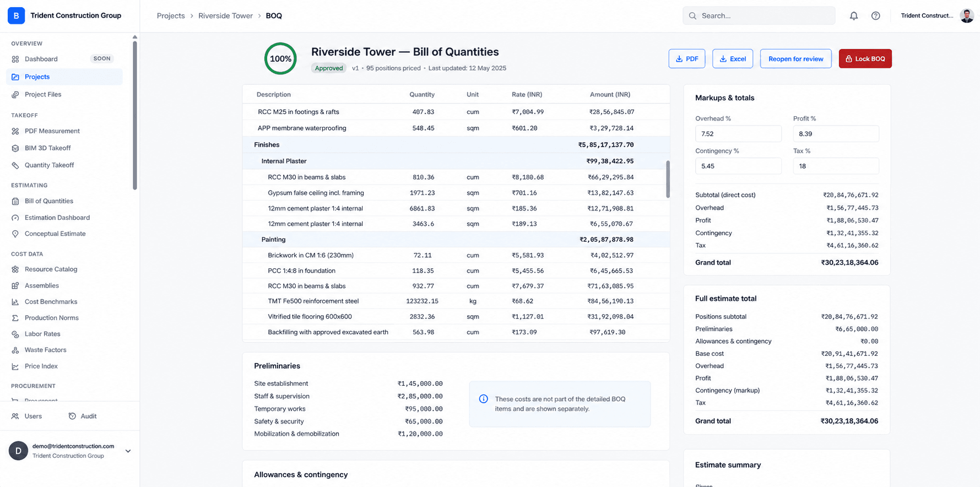The height and width of the screenshot is (487, 980).
Task: Open notifications bell icon
Action: pyautogui.click(x=854, y=16)
